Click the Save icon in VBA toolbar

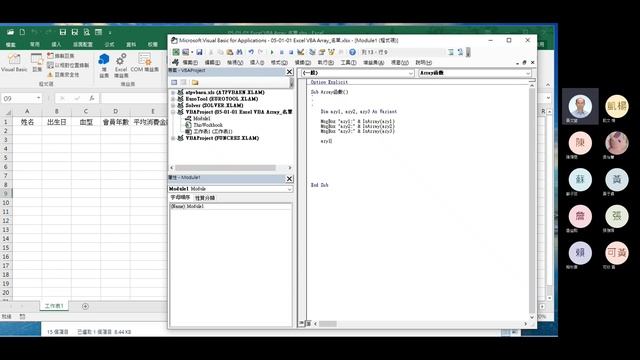199,52
